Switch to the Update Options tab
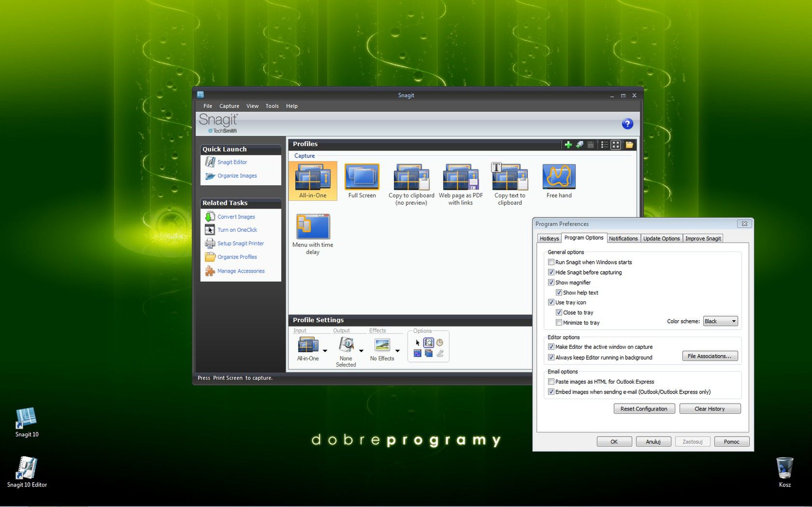The image size is (812, 507). [661, 239]
